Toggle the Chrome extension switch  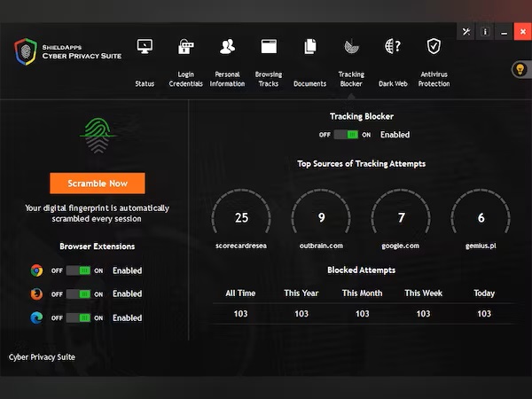tap(78, 270)
